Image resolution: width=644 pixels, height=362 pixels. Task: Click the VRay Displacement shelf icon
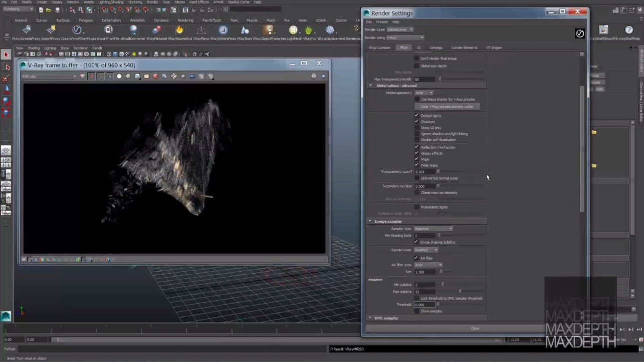[330, 30]
